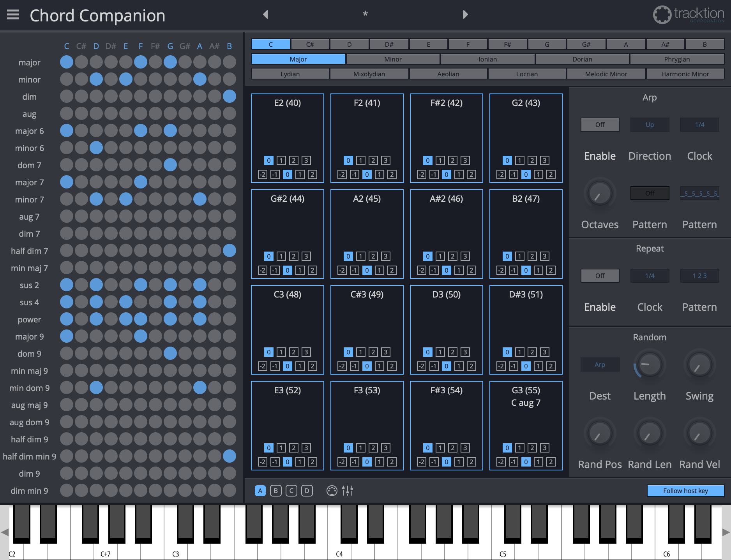This screenshot has height=560, width=731.
Task: Turn the Swing knob in Random section
Action: [x=699, y=365]
